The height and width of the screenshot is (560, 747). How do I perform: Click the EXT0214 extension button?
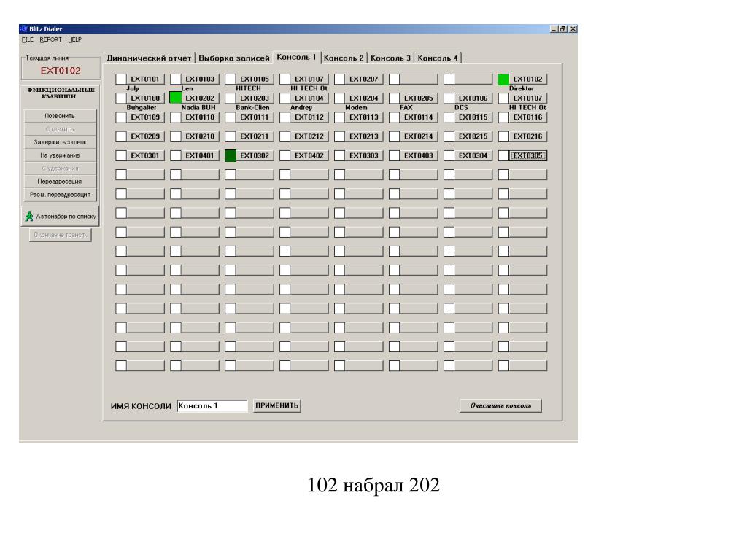click(419, 136)
